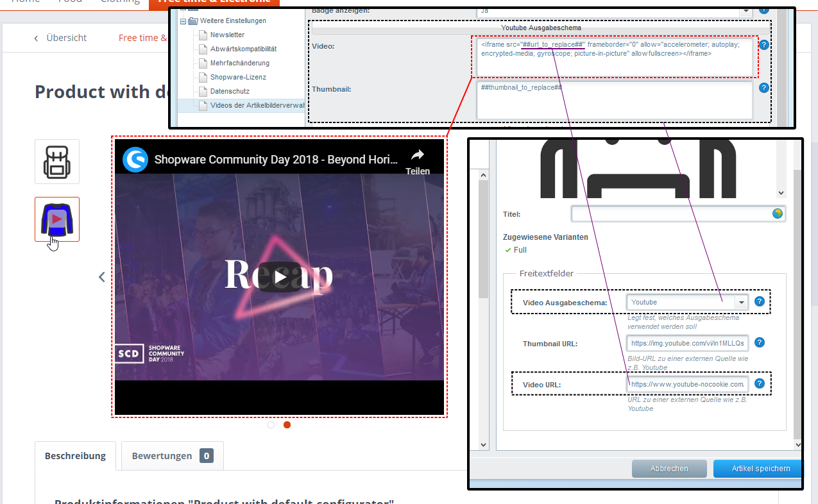This screenshot has height=504, width=818.
Task: Click the Bewertungen count badge
Action: pyautogui.click(x=207, y=456)
